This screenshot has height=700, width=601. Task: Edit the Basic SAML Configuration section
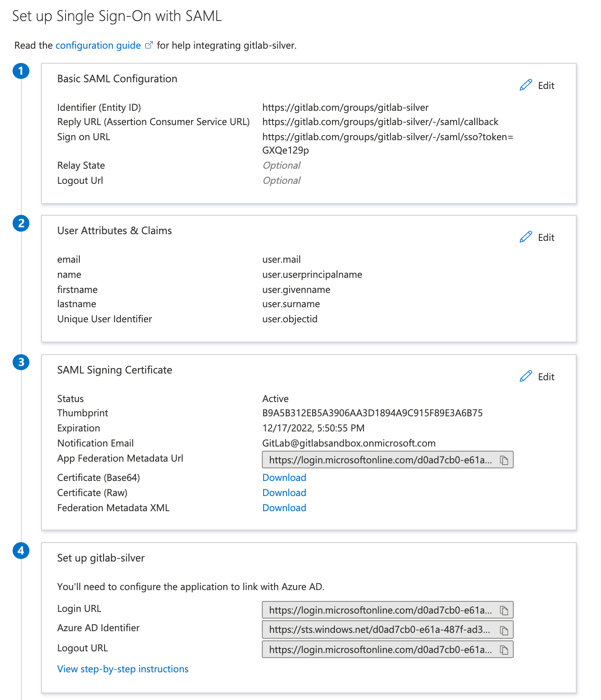[x=538, y=85]
